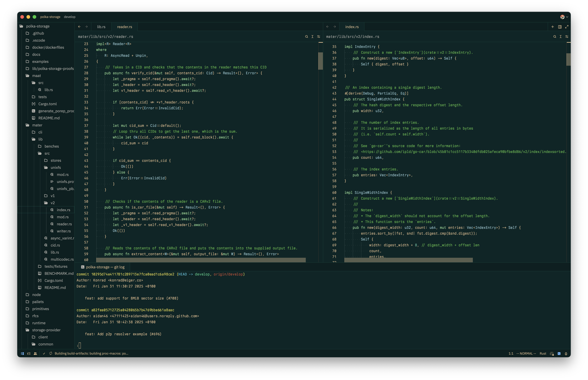Image resolution: width=588 pixels, height=380 pixels.
Task: Split the right pane
Action: (560, 27)
